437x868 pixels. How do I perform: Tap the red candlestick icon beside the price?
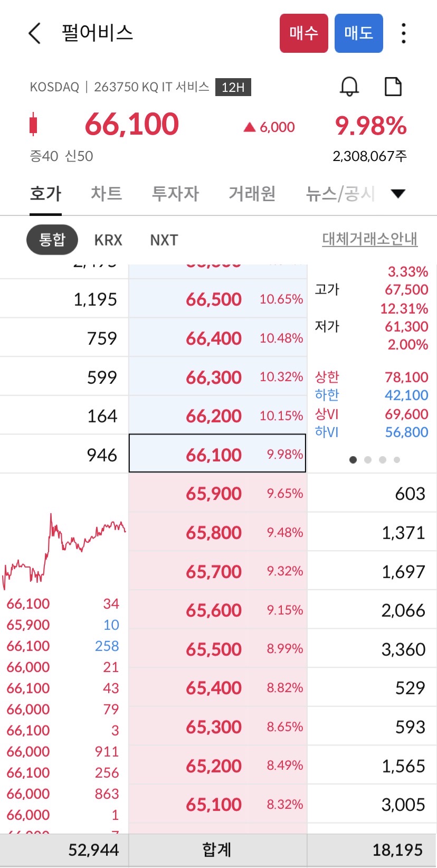coord(34,125)
